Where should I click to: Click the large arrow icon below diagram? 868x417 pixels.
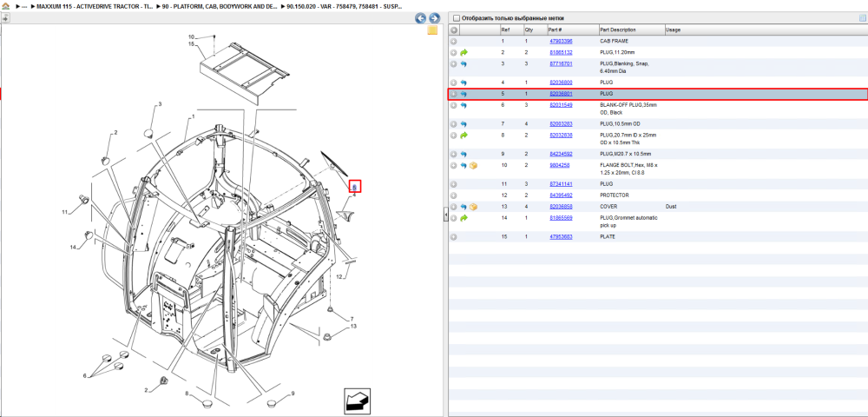(x=357, y=401)
